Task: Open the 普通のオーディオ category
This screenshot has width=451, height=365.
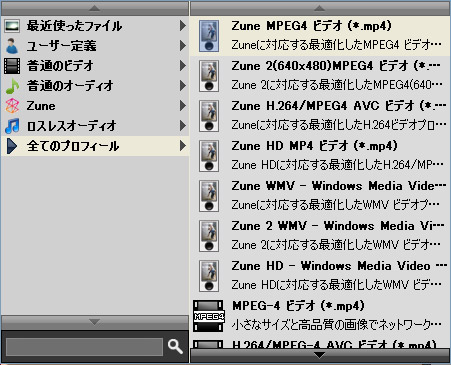Action: pyautogui.click(x=95, y=86)
